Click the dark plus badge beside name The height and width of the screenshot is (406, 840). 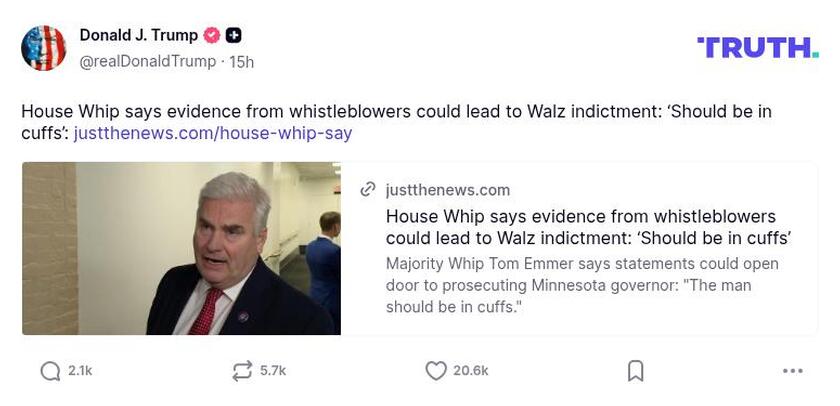[233, 35]
